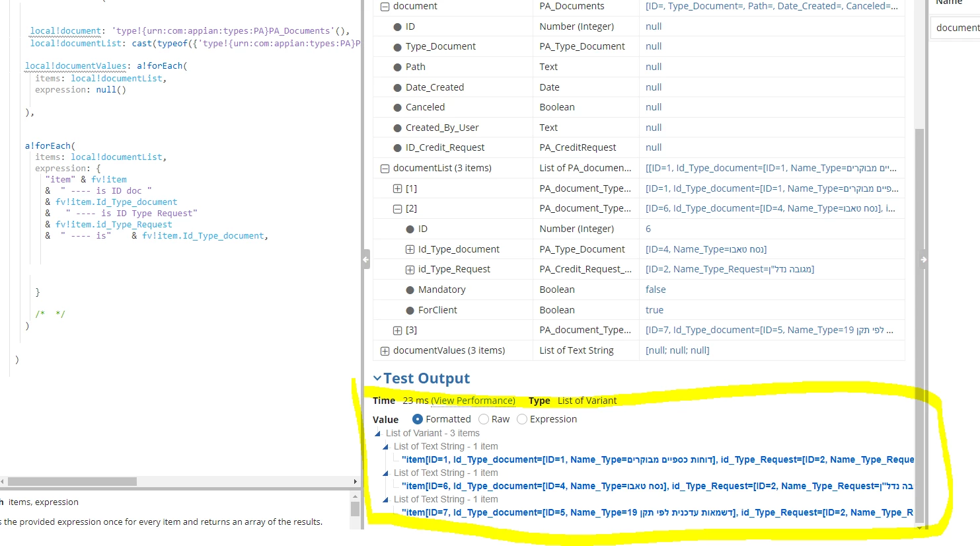Image resolution: width=980 pixels, height=546 pixels.
Task: Click the Created_By_User bullet icon
Action: click(x=397, y=128)
